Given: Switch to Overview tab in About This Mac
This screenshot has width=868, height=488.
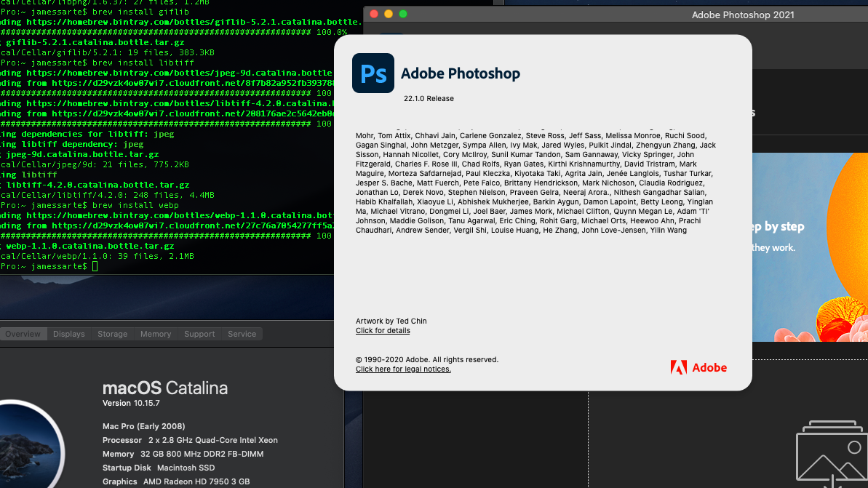Looking at the screenshot, I should pos(23,335).
